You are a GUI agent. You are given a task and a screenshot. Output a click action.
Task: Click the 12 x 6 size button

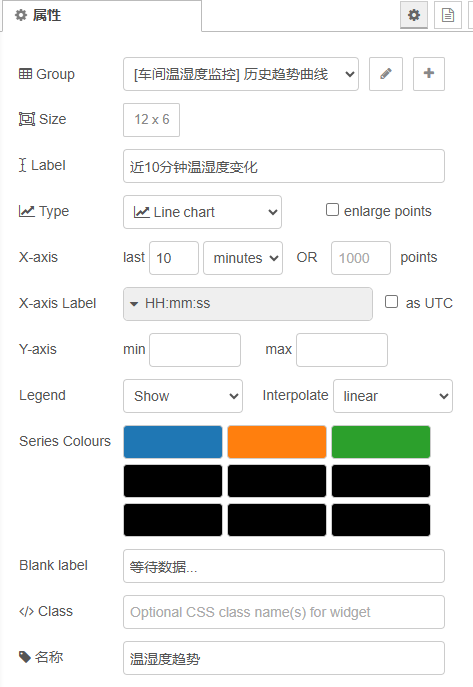(x=152, y=120)
